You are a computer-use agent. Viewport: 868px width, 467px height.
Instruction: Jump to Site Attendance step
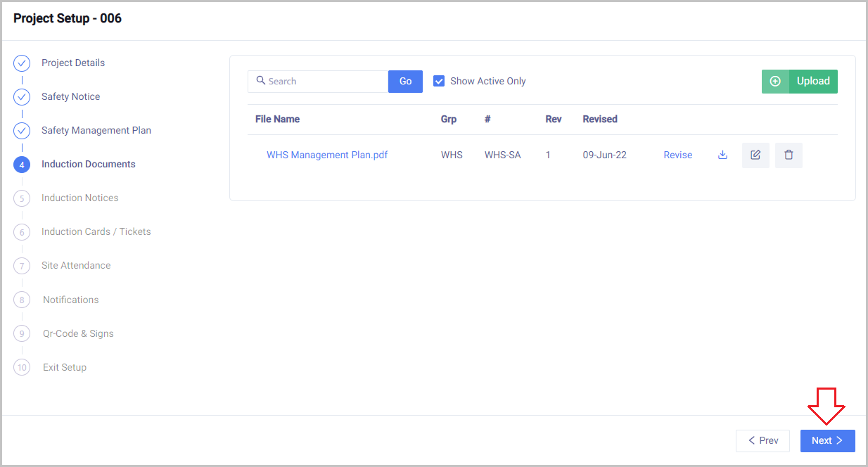(76, 265)
